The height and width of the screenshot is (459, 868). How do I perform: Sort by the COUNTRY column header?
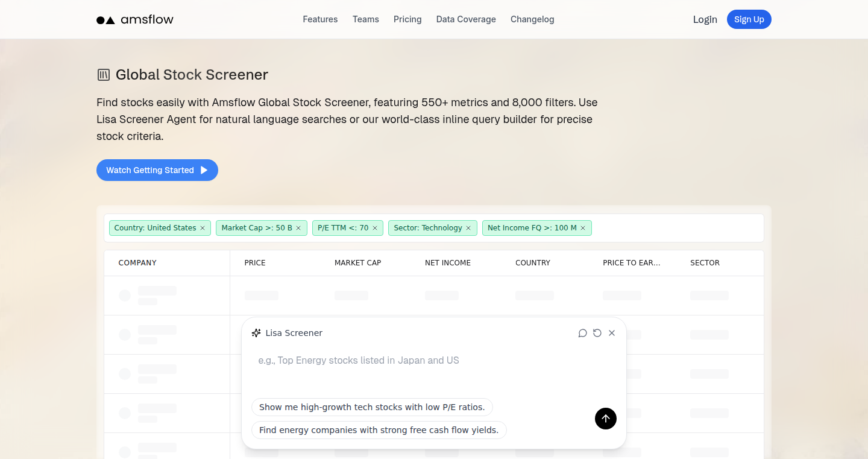coord(533,263)
